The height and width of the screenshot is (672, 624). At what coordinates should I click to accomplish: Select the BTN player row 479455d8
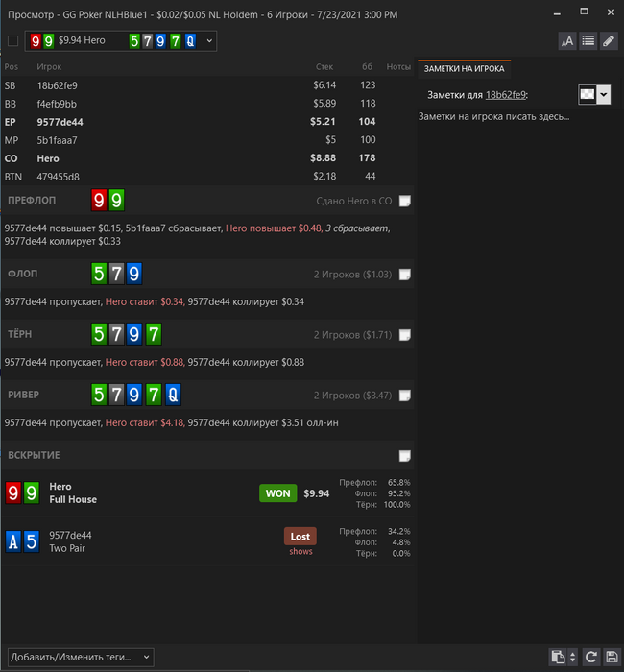pyautogui.click(x=207, y=177)
